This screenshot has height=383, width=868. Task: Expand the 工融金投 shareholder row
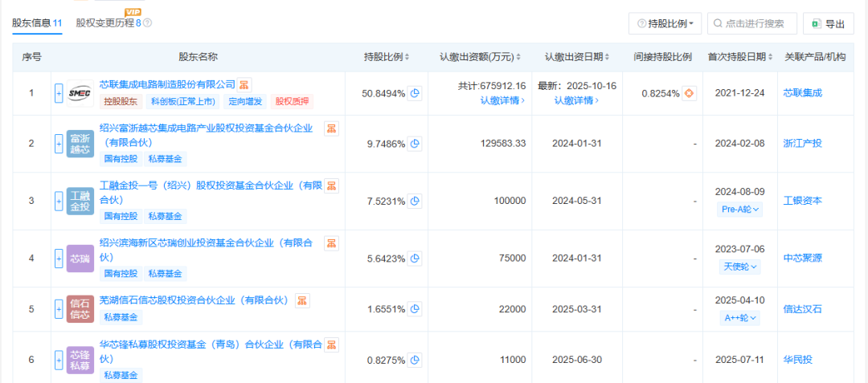pyautogui.click(x=59, y=202)
